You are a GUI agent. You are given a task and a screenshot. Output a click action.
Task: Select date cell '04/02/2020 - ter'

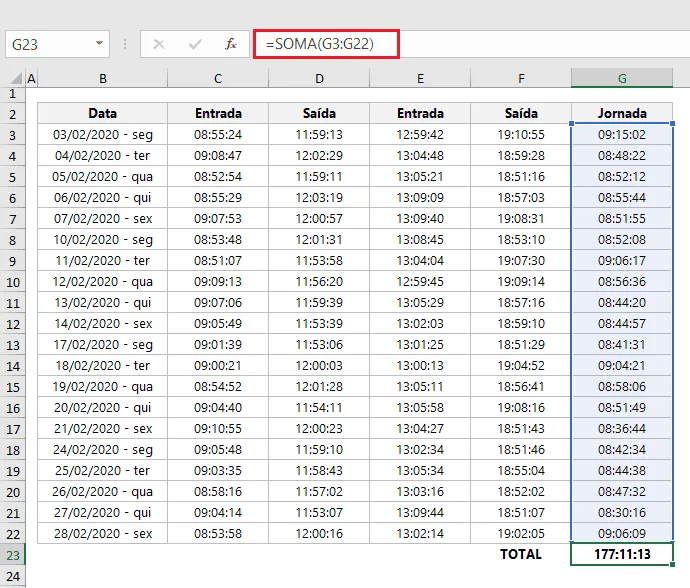[103, 155]
